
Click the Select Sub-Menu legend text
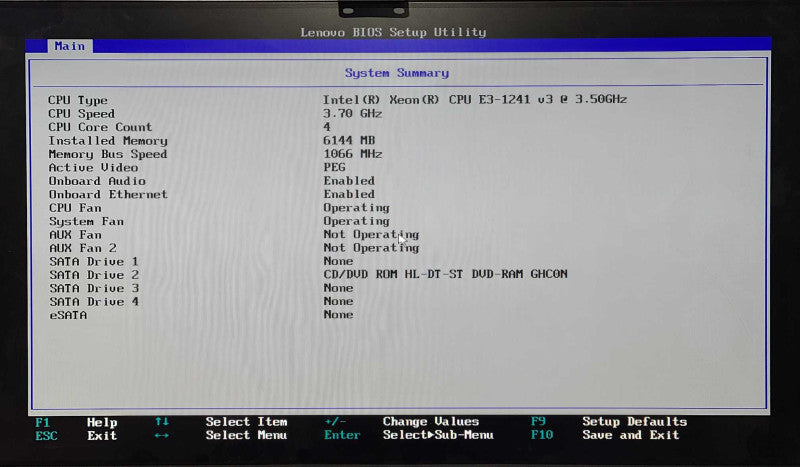[438, 435]
